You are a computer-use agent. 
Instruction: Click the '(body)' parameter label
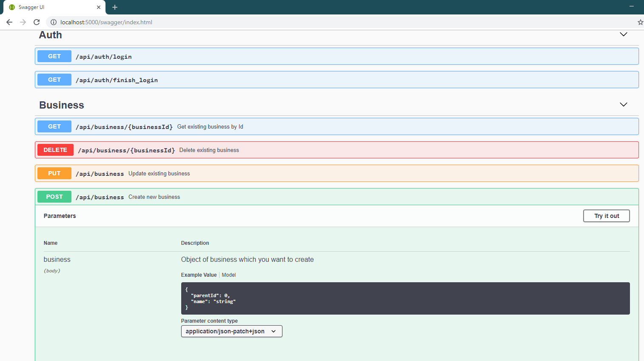click(52, 271)
